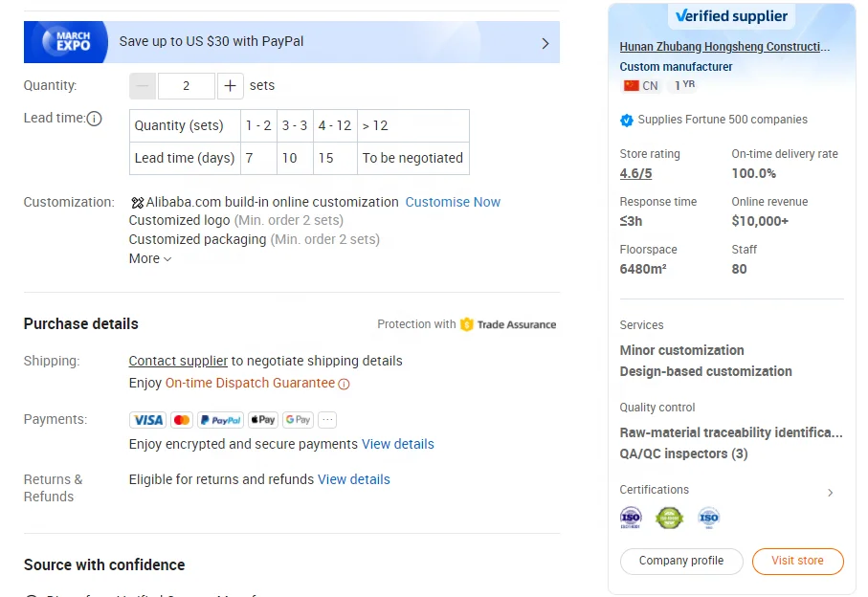868x597 pixels.
Task: Click the Visit store button
Action: (797, 562)
